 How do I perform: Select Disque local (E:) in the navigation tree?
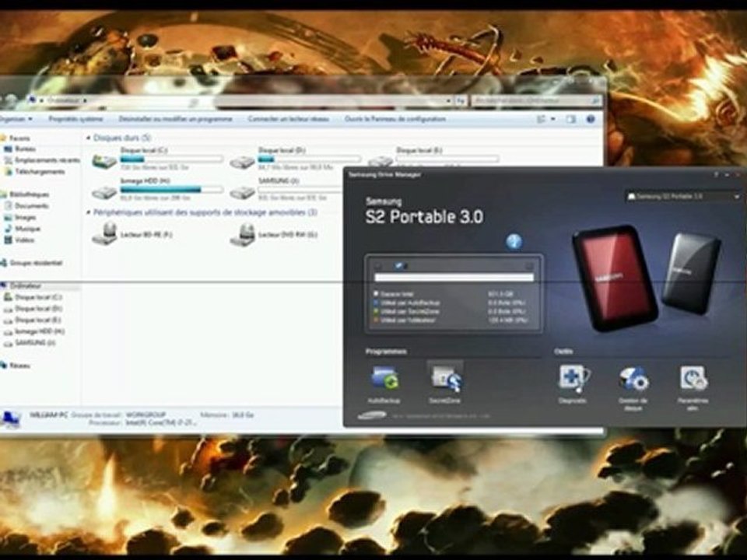33,320
